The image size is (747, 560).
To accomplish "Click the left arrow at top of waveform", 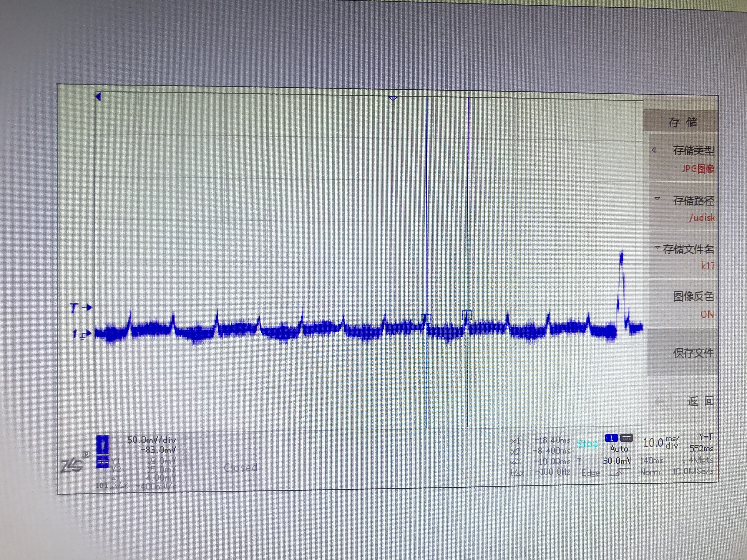I will tap(98, 97).
